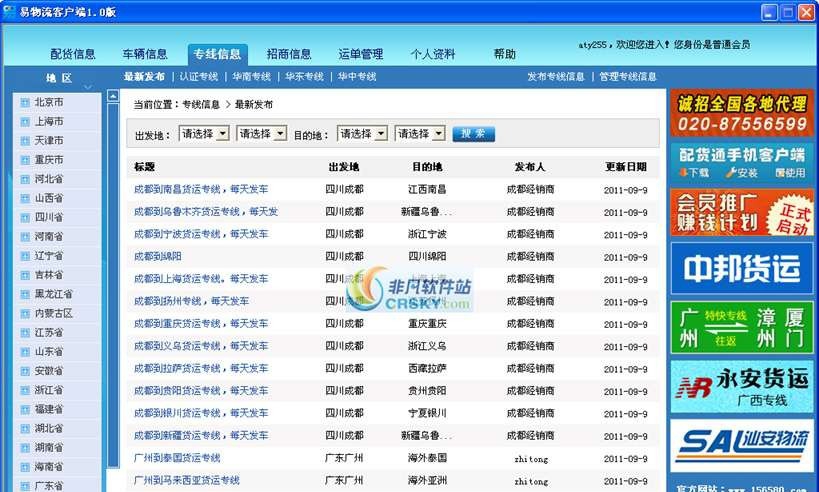This screenshot has height=492, width=819.
Task: Open 发布专线信息 link
Action: [556, 76]
